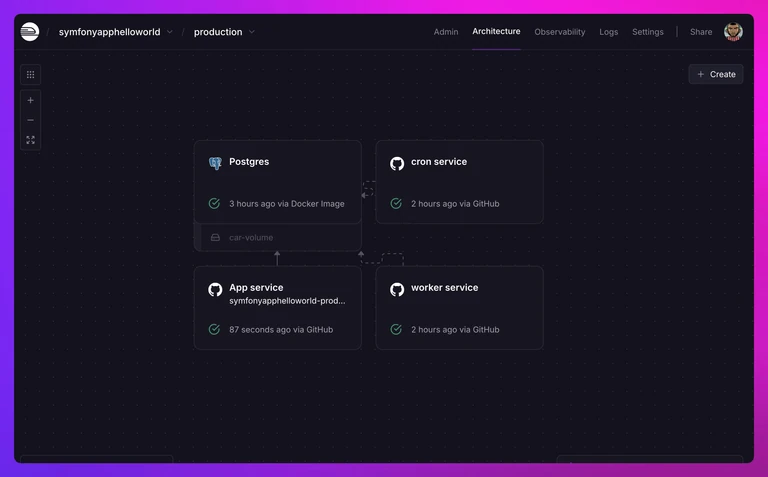This screenshot has width=768, height=477.
Task: Zoom in with the plus icon
Action: click(30, 100)
